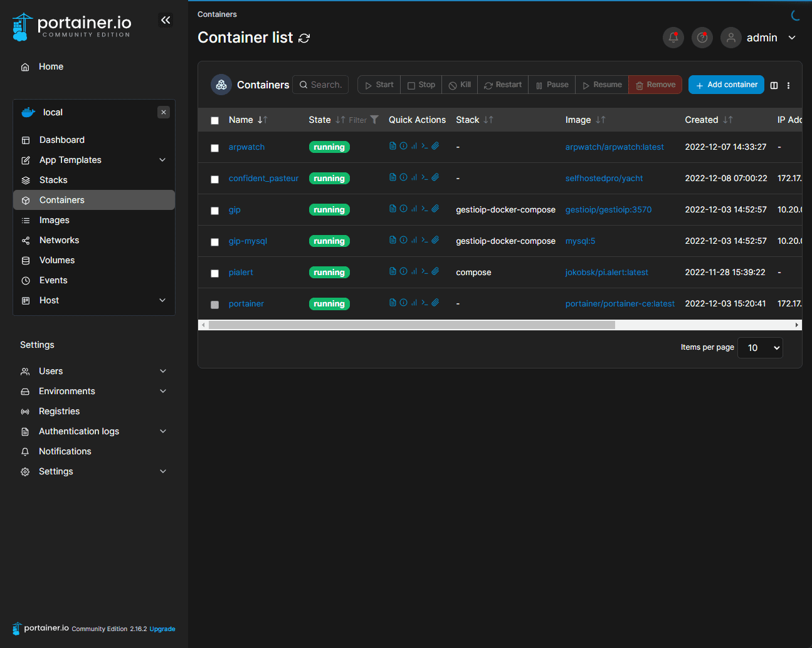Tick the arpwatch row checkbox
812x648 pixels.
click(x=215, y=148)
